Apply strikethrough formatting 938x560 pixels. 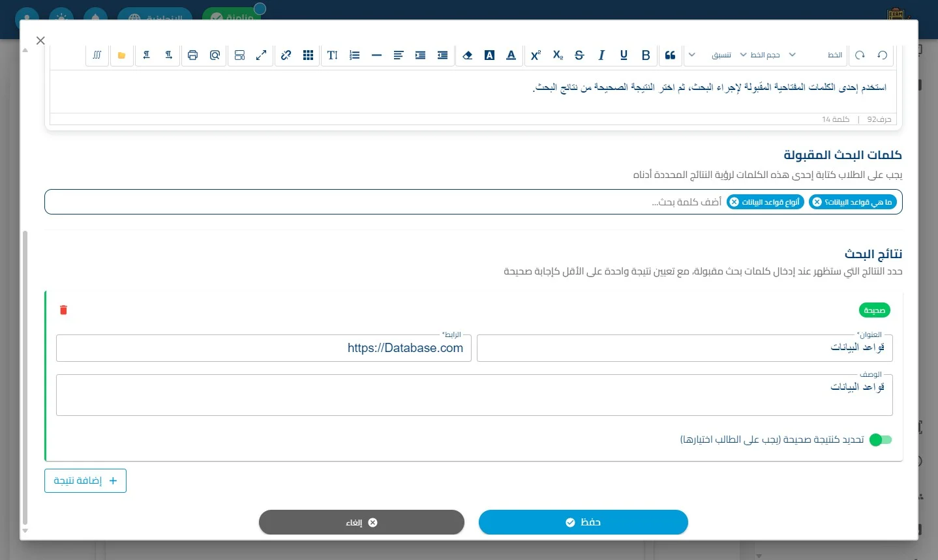tap(579, 55)
